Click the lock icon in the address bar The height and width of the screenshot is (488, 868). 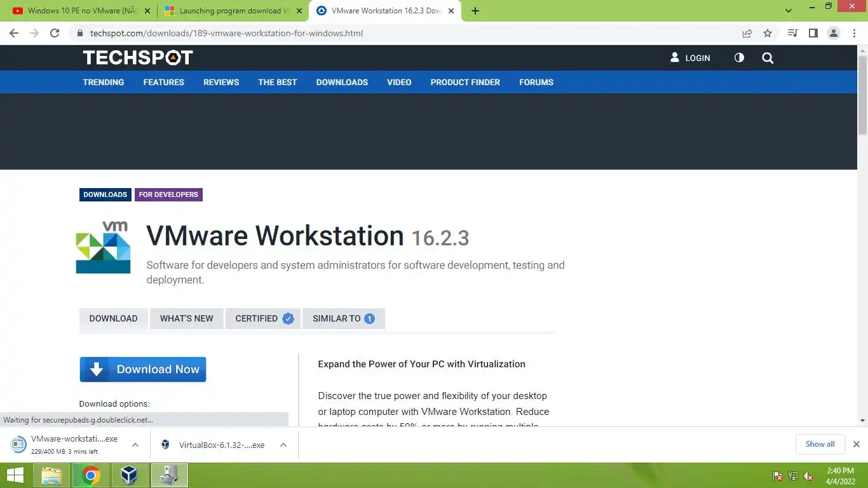click(79, 33)
